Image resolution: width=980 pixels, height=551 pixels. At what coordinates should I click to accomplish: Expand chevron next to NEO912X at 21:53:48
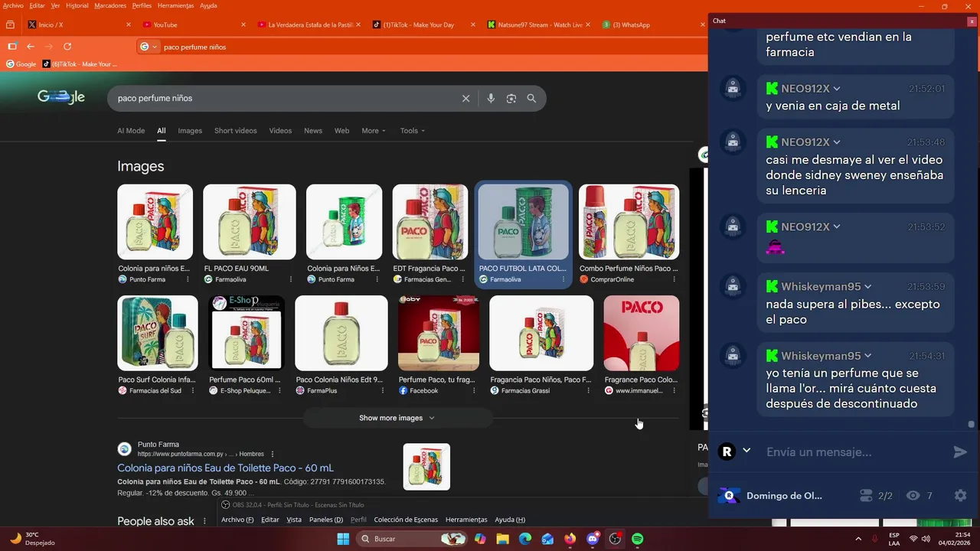[837, 142]
